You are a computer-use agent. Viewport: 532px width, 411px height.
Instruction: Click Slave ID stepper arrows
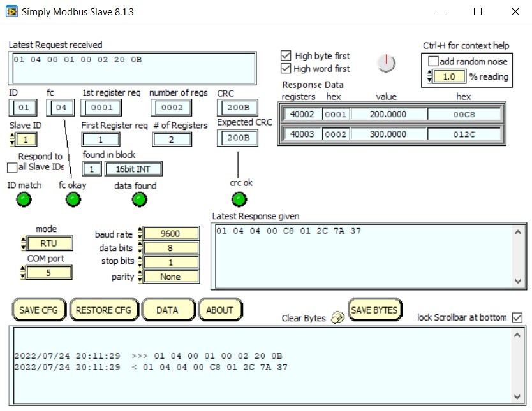pos(13,140)
